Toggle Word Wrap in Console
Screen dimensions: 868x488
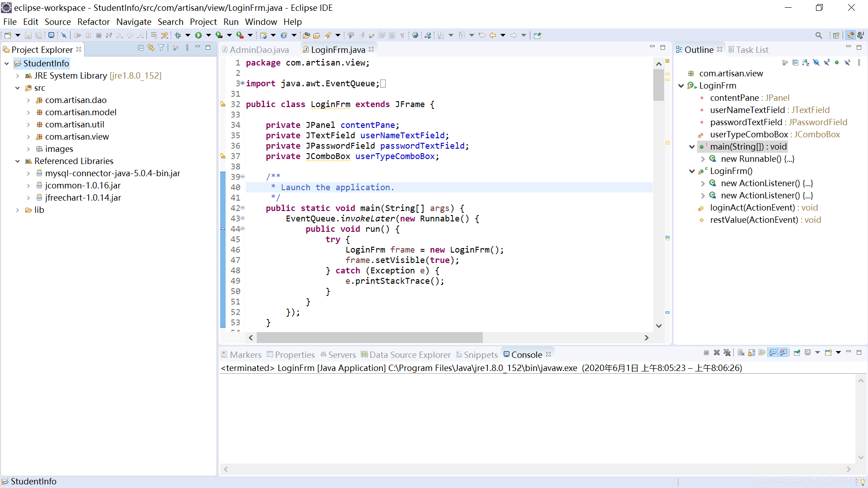click(x=762, y=352)
